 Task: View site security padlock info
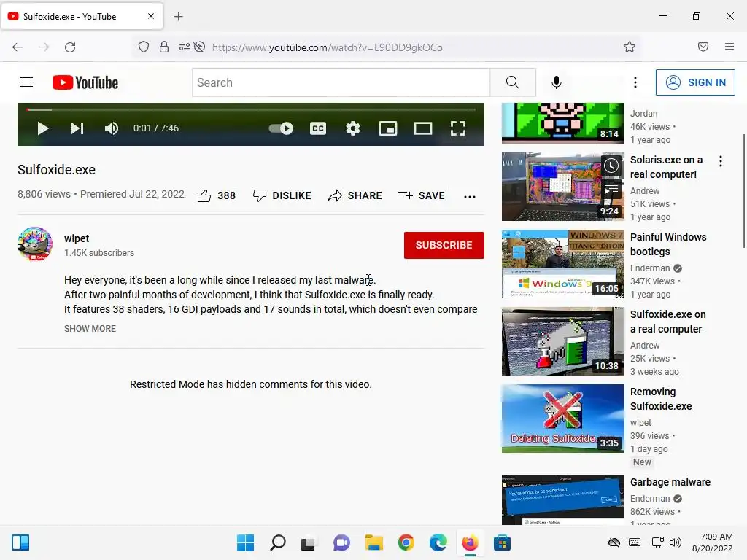click(x=164, y=47)
